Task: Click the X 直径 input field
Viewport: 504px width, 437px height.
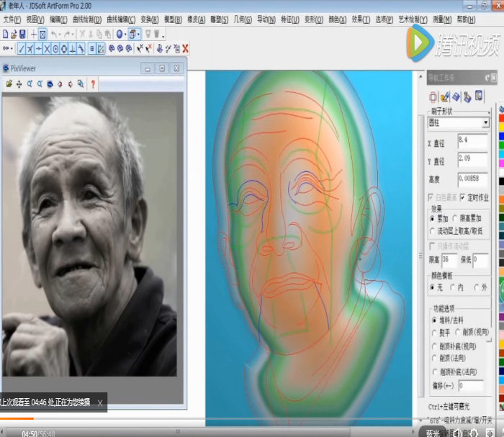Action: (x=472, y=140)
